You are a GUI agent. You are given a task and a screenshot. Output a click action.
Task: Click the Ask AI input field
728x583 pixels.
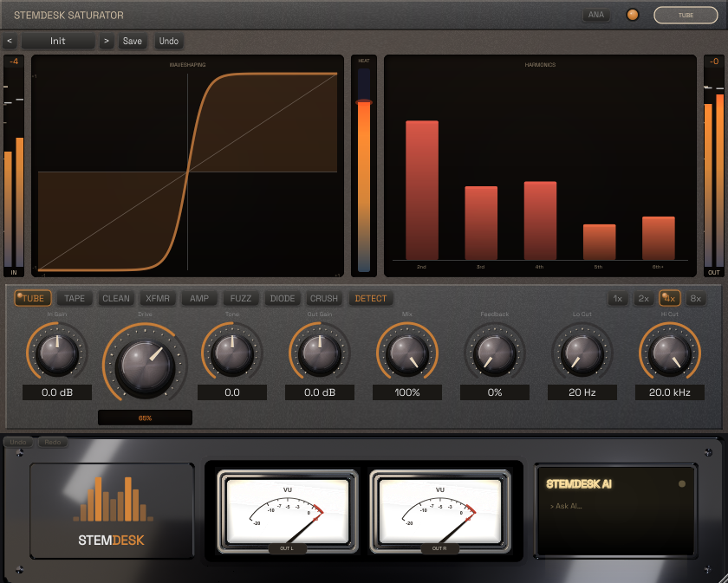click(615, 506)
